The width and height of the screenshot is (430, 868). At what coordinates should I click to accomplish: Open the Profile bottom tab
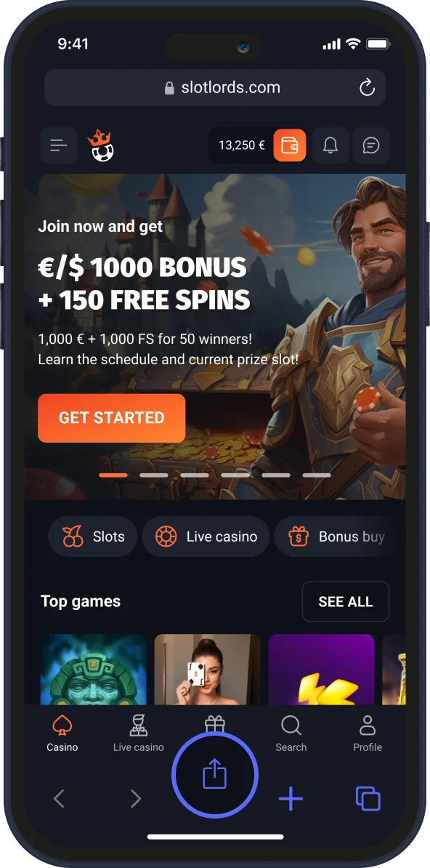pyautogui.click(x=368, y=734)
